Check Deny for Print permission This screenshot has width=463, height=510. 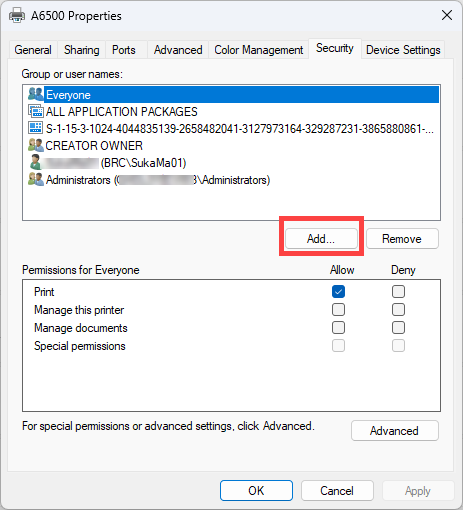(398, 292)
